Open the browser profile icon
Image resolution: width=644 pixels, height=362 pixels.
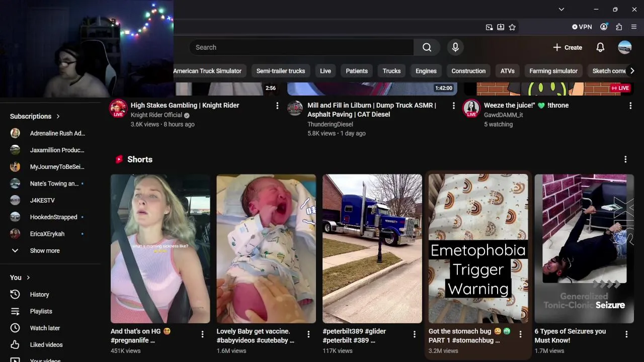point(604,27)
